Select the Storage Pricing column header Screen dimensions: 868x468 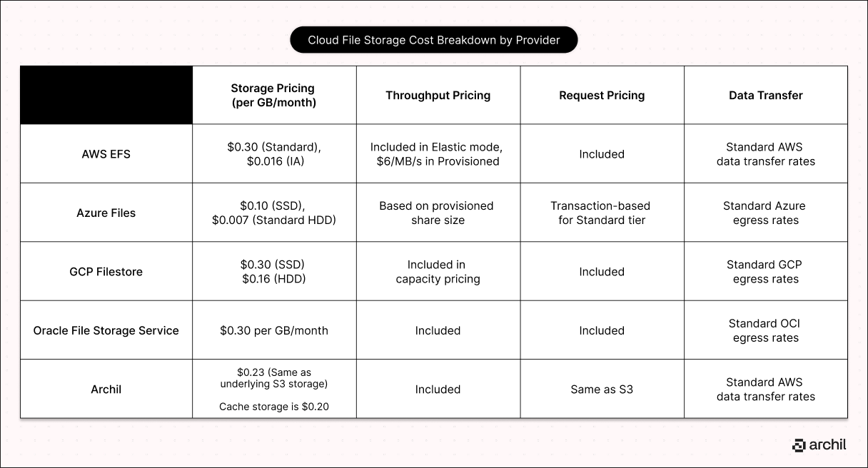(273, 96)
